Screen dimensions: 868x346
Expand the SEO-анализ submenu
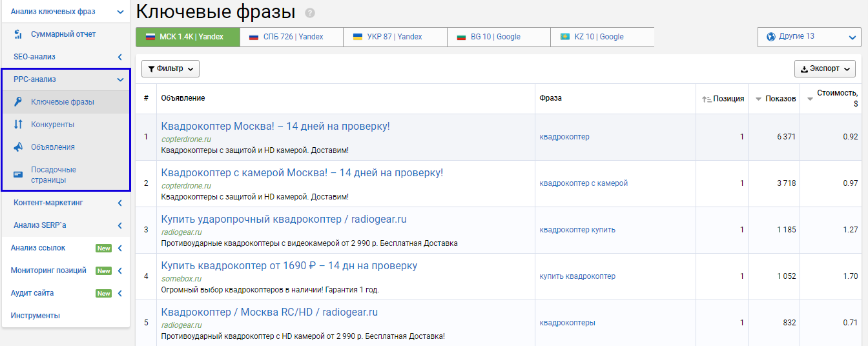pos(120,57)
